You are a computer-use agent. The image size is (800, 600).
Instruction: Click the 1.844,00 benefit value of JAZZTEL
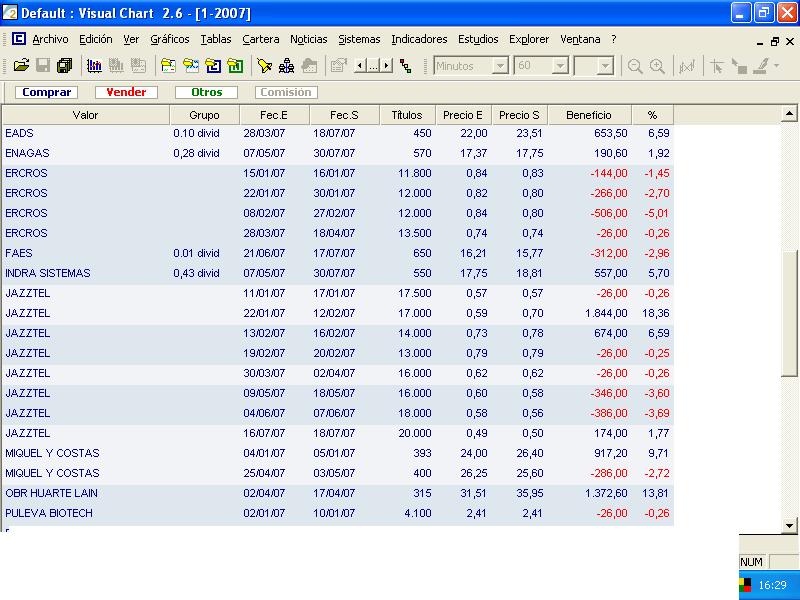[x=606, y=313]
